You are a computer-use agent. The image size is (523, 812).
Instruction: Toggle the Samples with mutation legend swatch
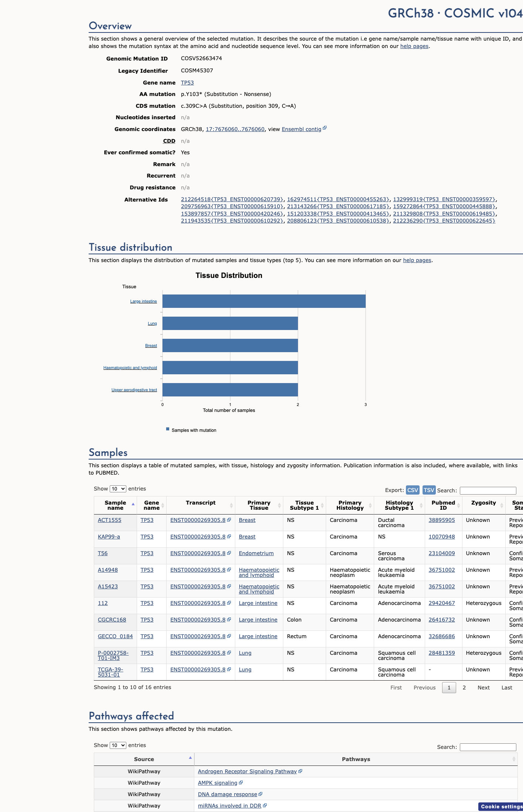[x=168, y=429]
